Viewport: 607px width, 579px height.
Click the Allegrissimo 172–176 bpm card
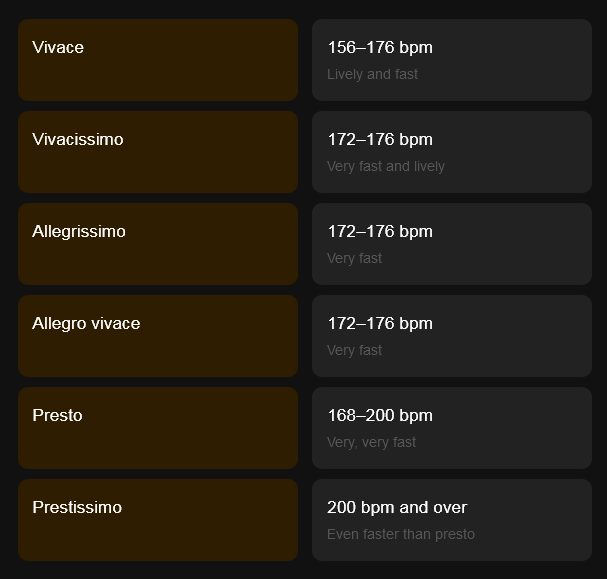pyautogui.click(x=452, y=244)
